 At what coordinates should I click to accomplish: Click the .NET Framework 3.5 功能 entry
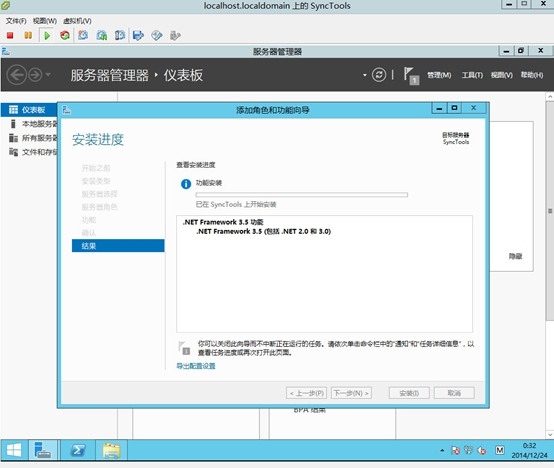[x=223, y=222]
